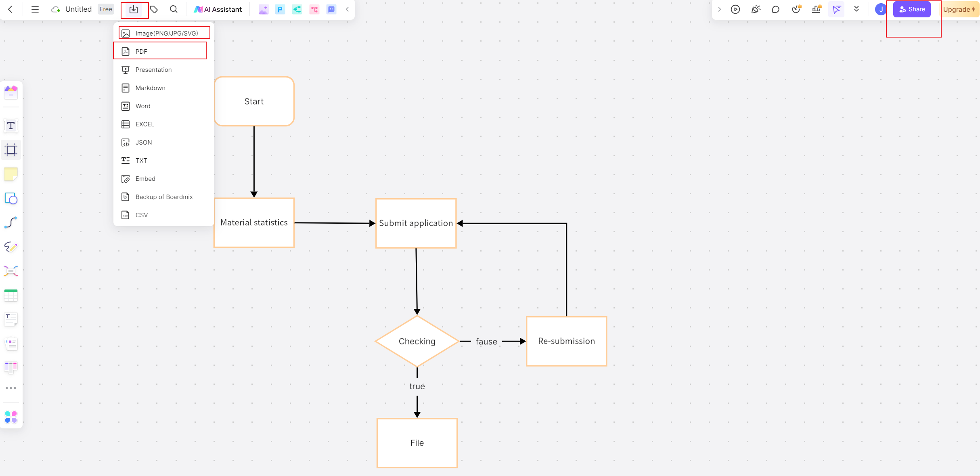980x476 pixels.
Task: Click the AI Assistant button
Action: click(219, 9)
